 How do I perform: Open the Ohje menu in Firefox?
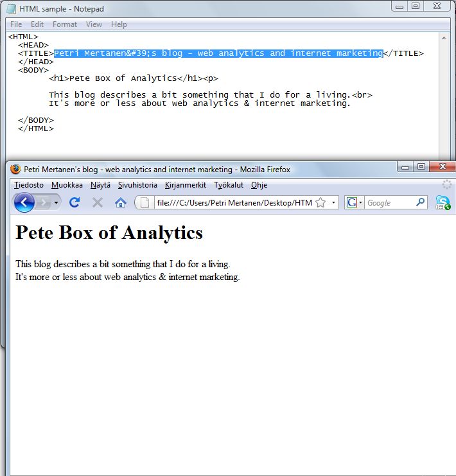[259, 185]
